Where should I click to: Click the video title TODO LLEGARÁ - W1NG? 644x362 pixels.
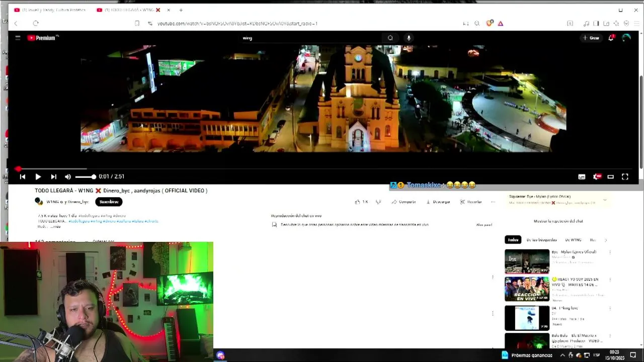point(121,191)
